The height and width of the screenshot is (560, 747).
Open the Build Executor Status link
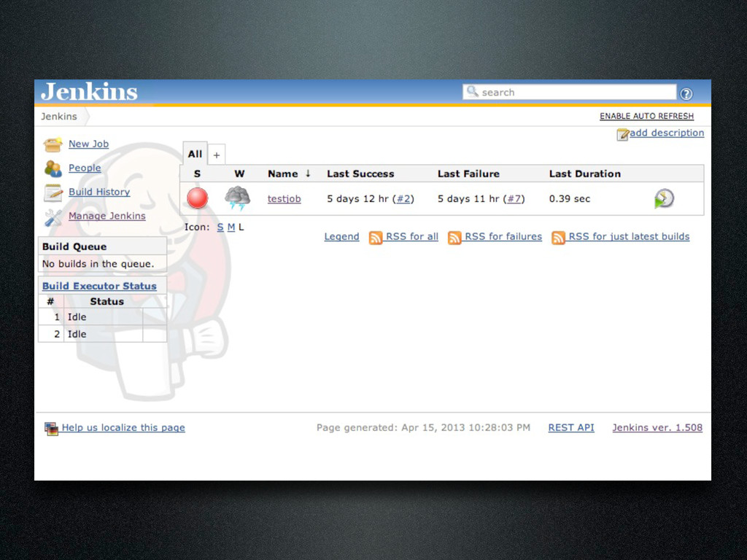(99, 286)
